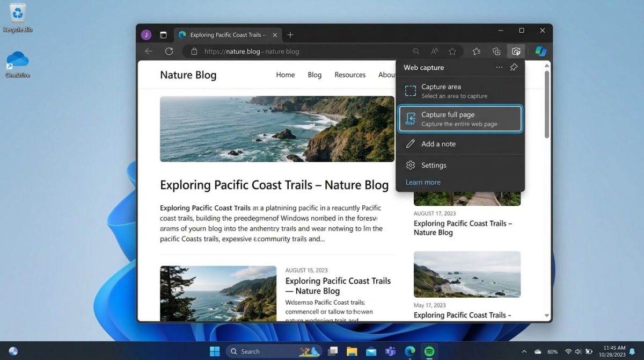Select the Resources navigation item
644x360 pixels.
tap(350, 75)
